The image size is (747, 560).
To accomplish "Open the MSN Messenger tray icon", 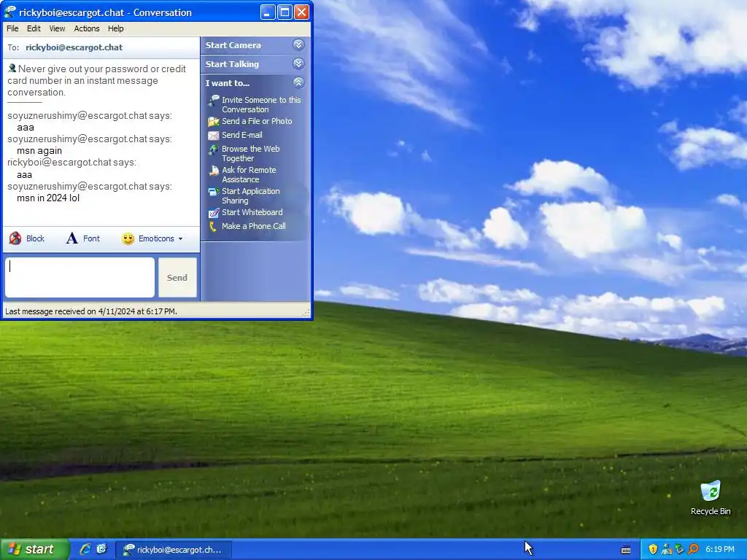I will coord(667,549).
